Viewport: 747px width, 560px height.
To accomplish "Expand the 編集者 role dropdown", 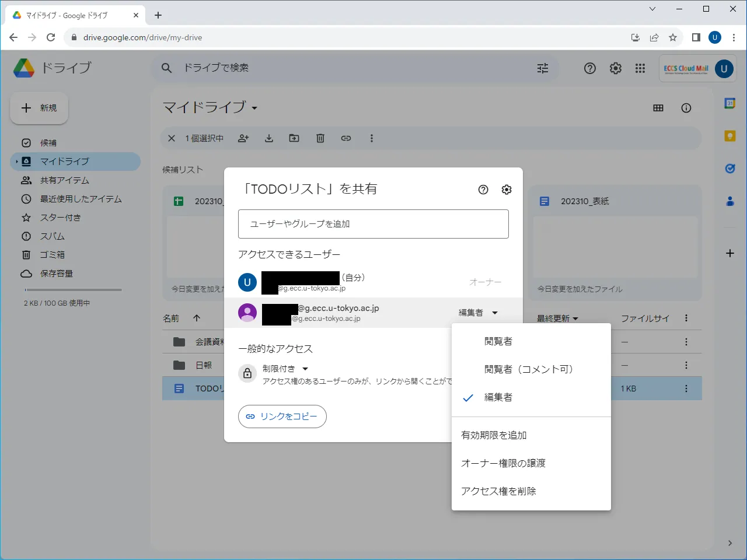I will tap(479, 313).
